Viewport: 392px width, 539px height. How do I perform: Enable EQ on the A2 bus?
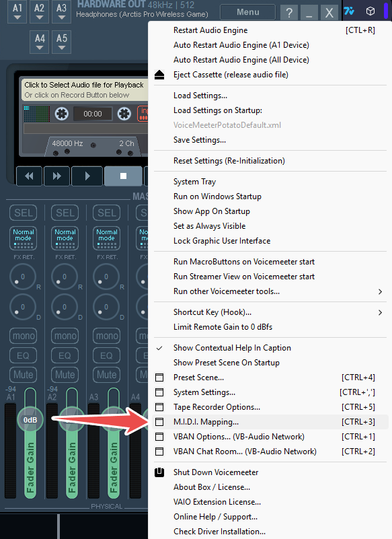tap(65, 355)
